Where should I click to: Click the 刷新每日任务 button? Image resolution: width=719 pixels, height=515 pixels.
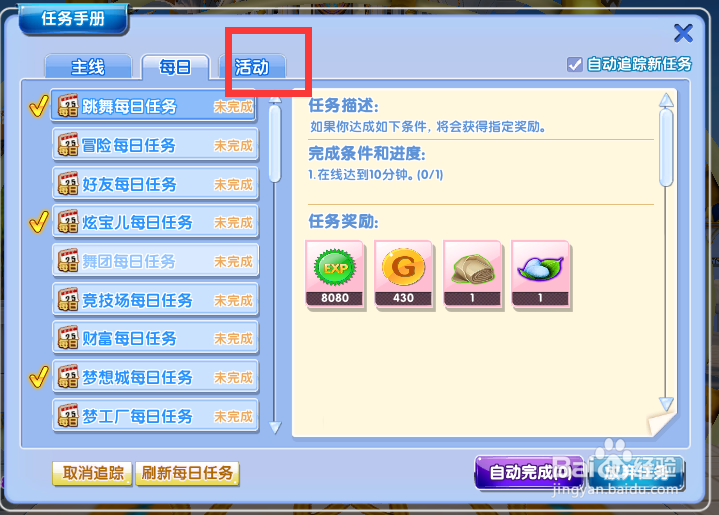pyautogui.click(x=187, y=473)
